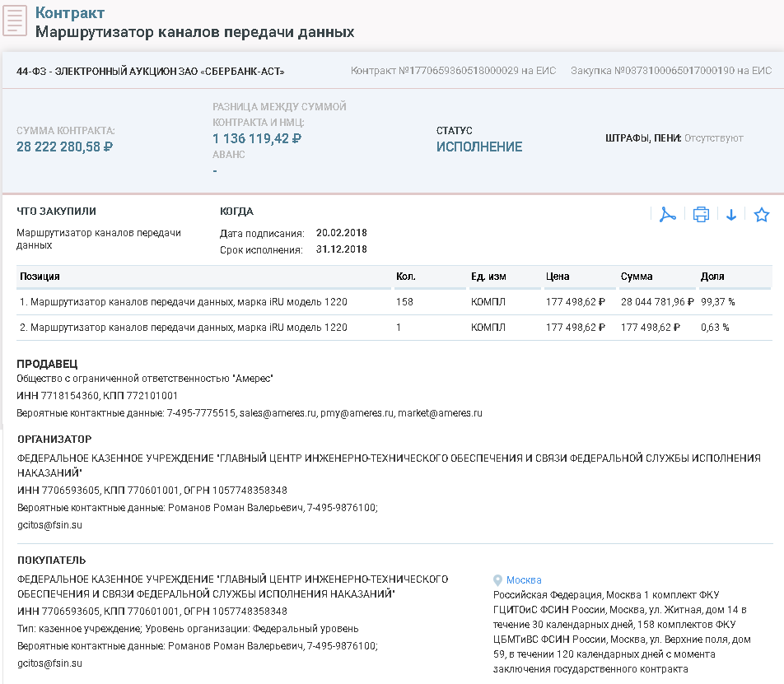The height and width of the screenshot is (684, 784).
Task: Click buyer type казенное учреждение line
Action: 188,629
